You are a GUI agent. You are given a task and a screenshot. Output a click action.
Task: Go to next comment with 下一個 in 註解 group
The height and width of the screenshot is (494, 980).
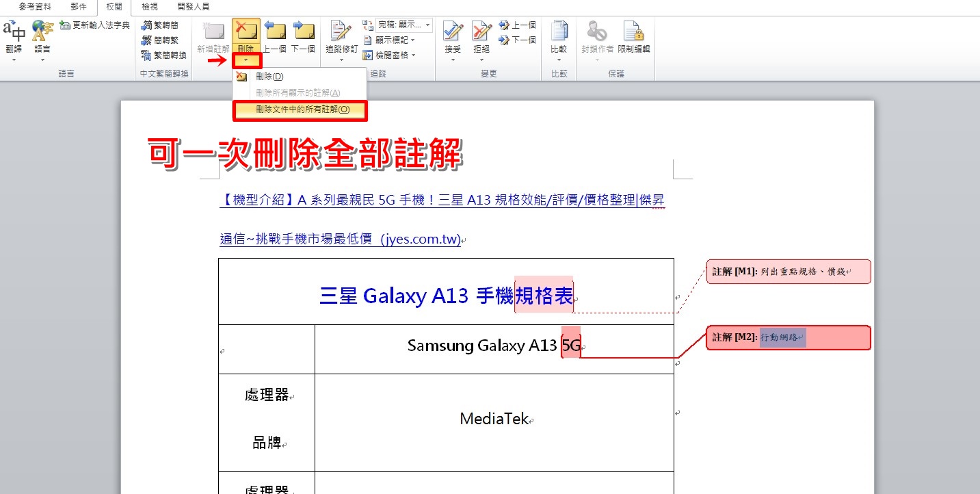click(x=303, y=38)
